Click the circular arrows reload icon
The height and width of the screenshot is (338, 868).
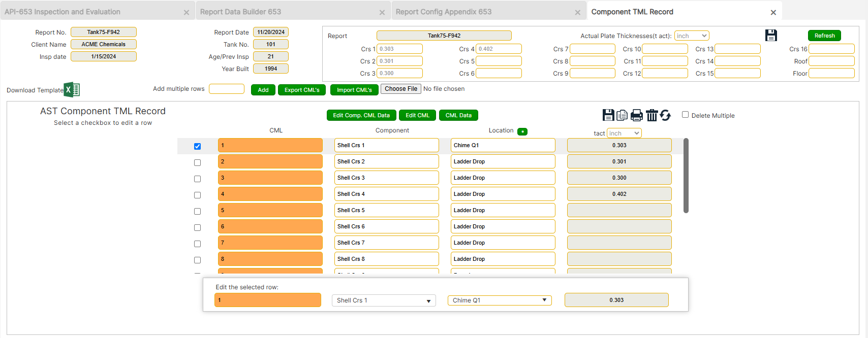(x=665, y=115)
